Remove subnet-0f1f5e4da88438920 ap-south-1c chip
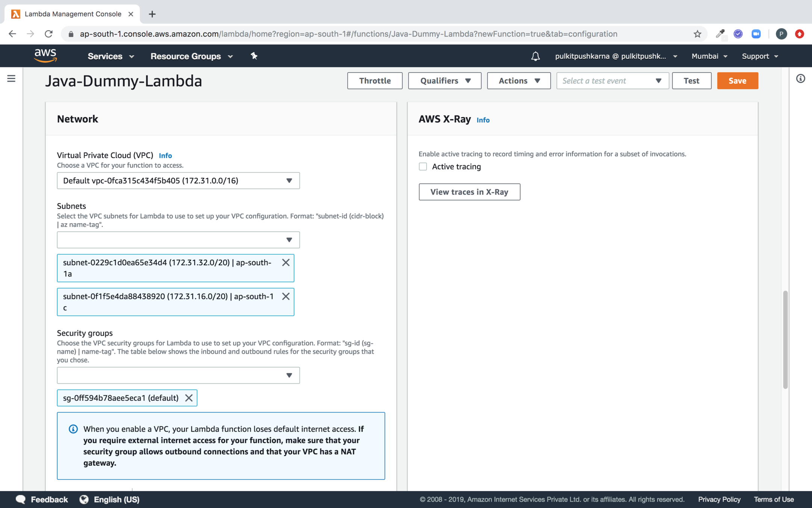The height and width of the screenshot is (508, 812). (x=286, y=297)
